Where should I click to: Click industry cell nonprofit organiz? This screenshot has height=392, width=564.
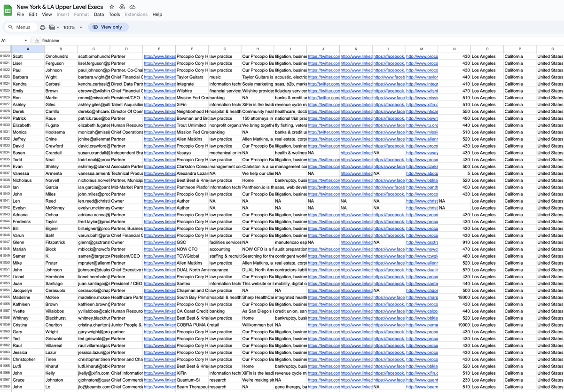[225, 125]
